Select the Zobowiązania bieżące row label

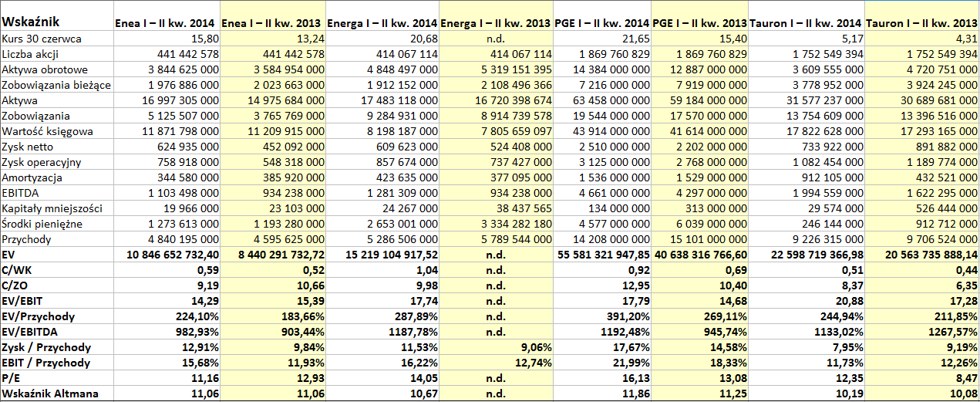pos(56,85)
